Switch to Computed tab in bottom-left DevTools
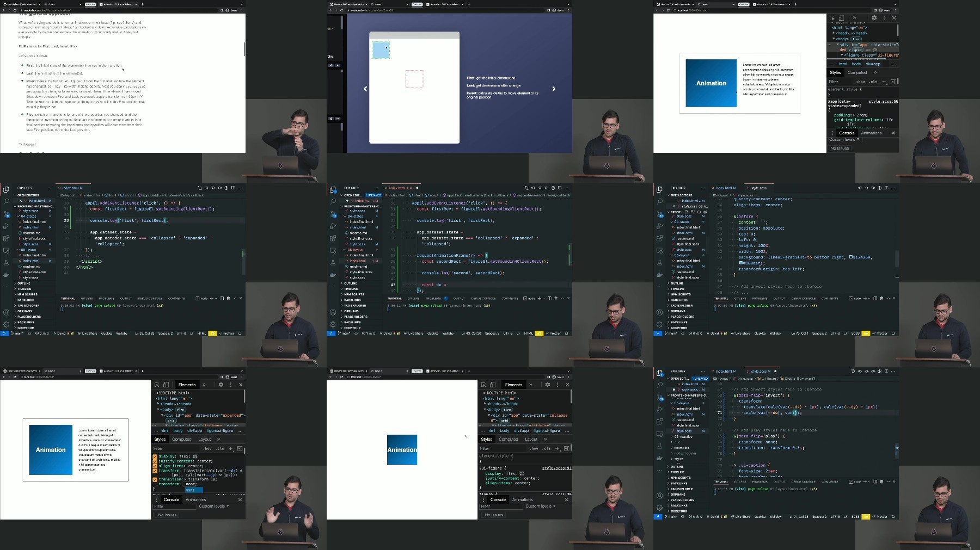This screenshot has width=980, height=550. click(182, 439)
